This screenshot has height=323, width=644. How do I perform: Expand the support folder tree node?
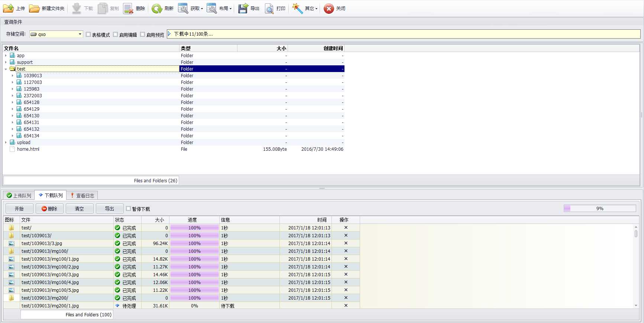pos(6,62)
